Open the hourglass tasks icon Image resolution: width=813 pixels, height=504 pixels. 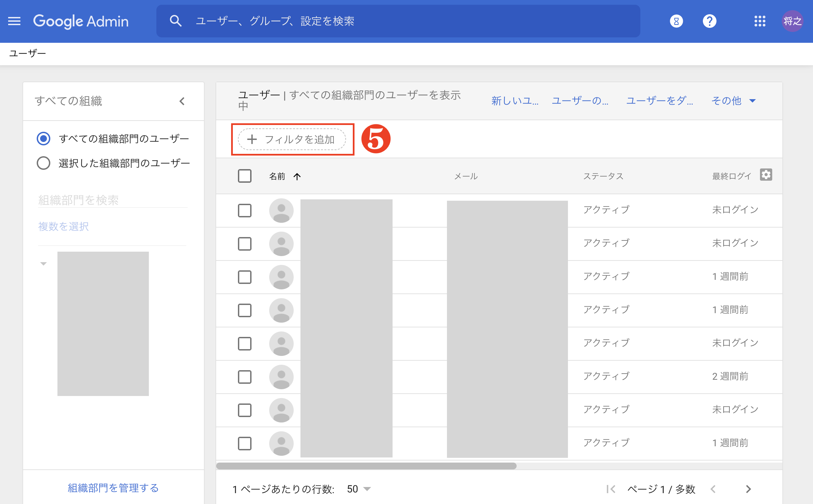[676, 21]
